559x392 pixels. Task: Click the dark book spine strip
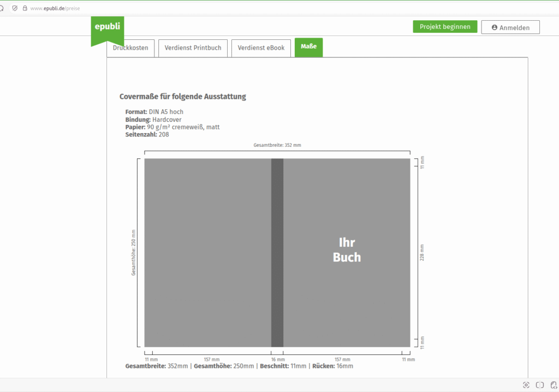(277, 252)
